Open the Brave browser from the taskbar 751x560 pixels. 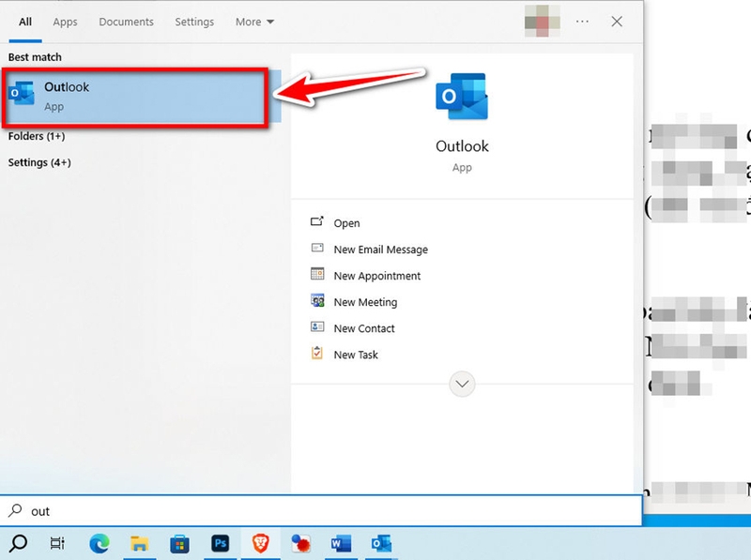pyautogui.click(x=259, y=544)
